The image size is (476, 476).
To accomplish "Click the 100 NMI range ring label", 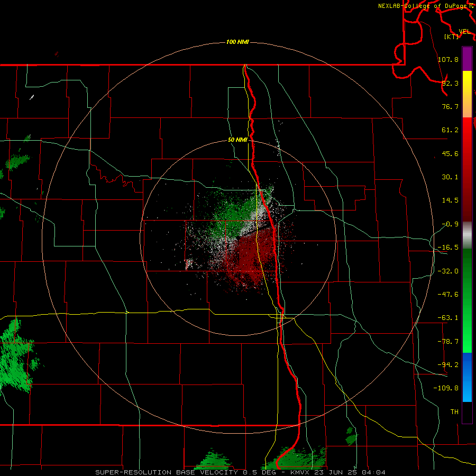I will tap(237, 42).
